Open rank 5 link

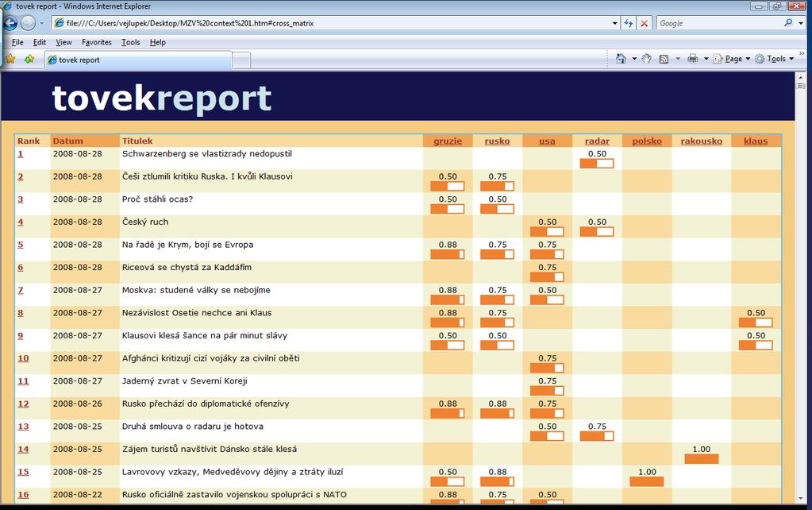tap(20, 245)
